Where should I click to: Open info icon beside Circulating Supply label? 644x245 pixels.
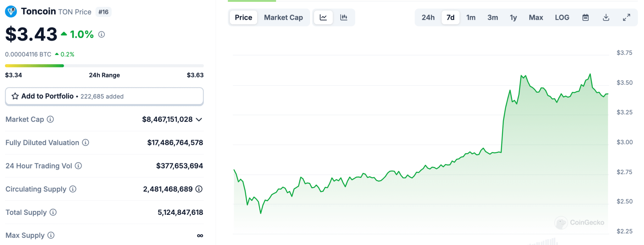click(73, 189)
